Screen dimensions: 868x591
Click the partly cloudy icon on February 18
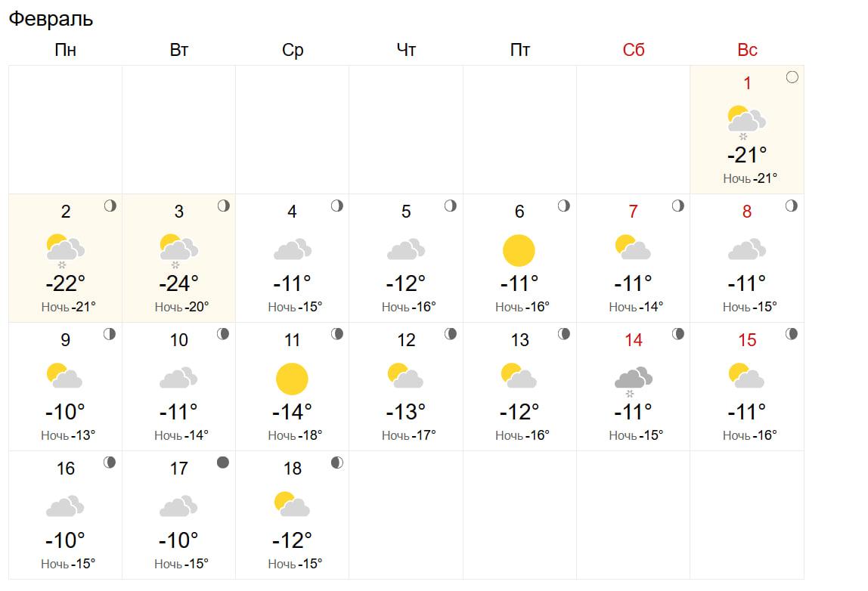[292, 504]
